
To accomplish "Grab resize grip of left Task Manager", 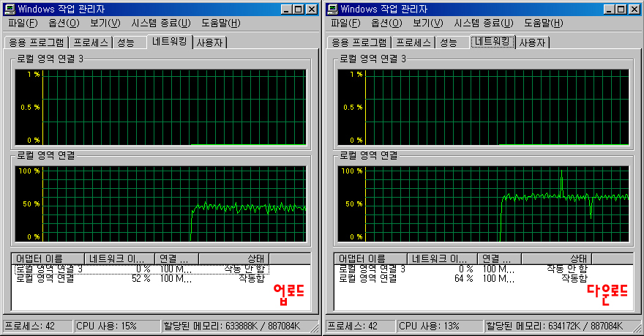I will click(x=315, y=328).
